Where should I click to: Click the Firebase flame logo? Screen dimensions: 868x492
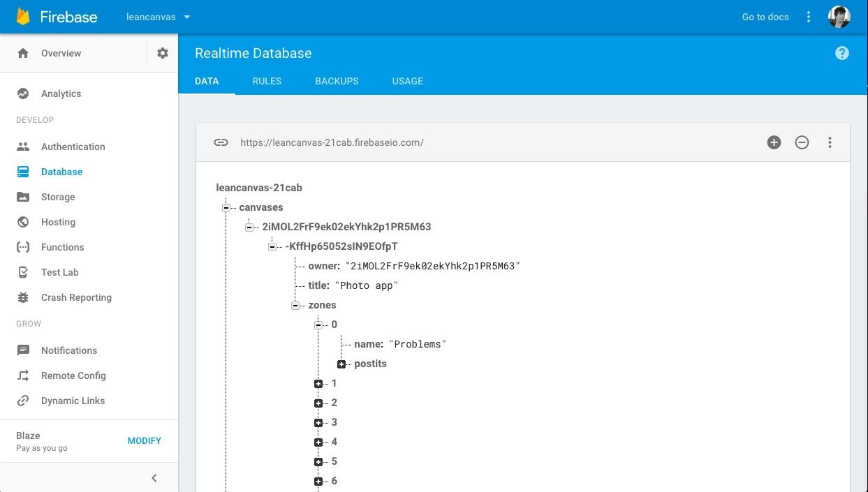pyautogui.click(x=23, y=17)
